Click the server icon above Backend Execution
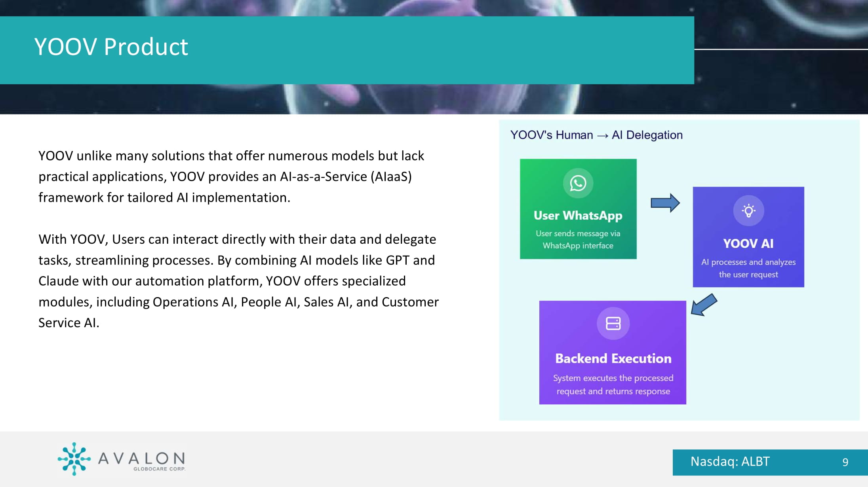This screenshot has width=868, height=487. click(613, 323)
